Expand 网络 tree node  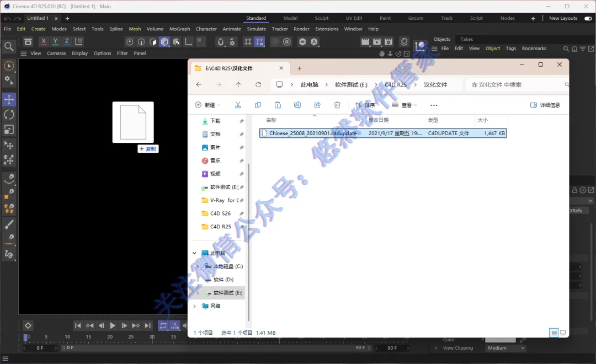point(195,306)
